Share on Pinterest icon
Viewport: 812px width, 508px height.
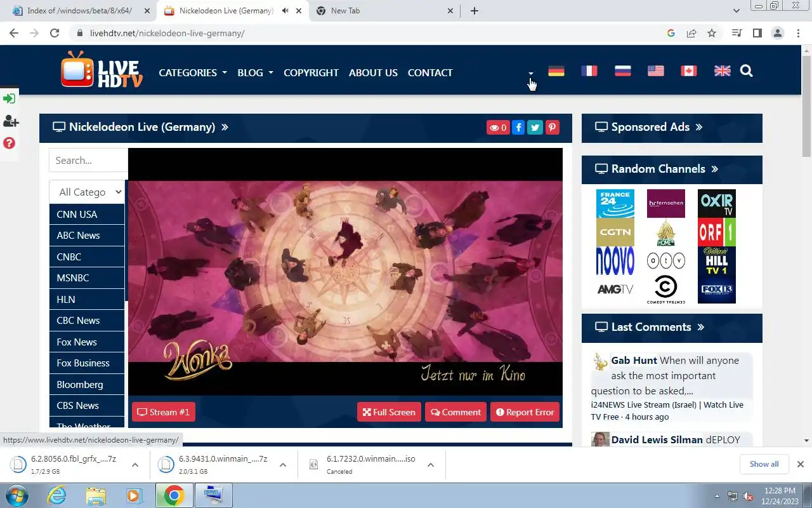[x=553, y=128]
